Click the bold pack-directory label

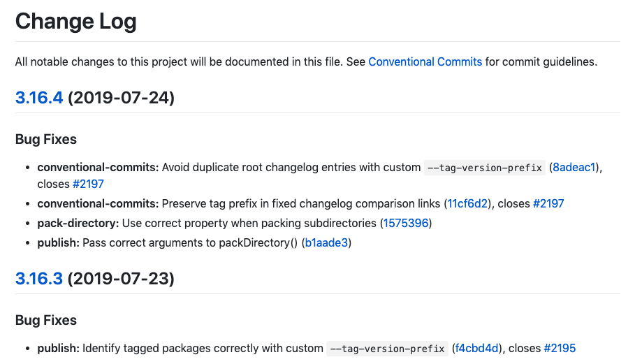coord(78,223)
